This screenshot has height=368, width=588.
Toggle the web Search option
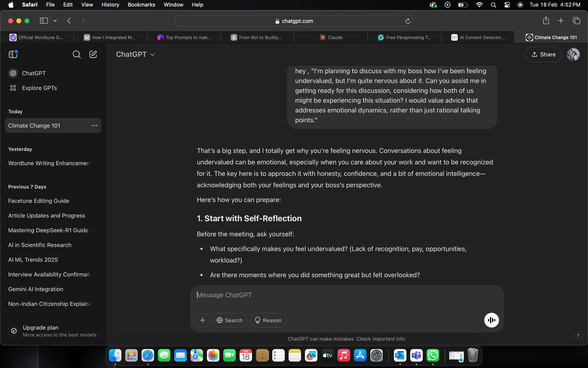230,320
